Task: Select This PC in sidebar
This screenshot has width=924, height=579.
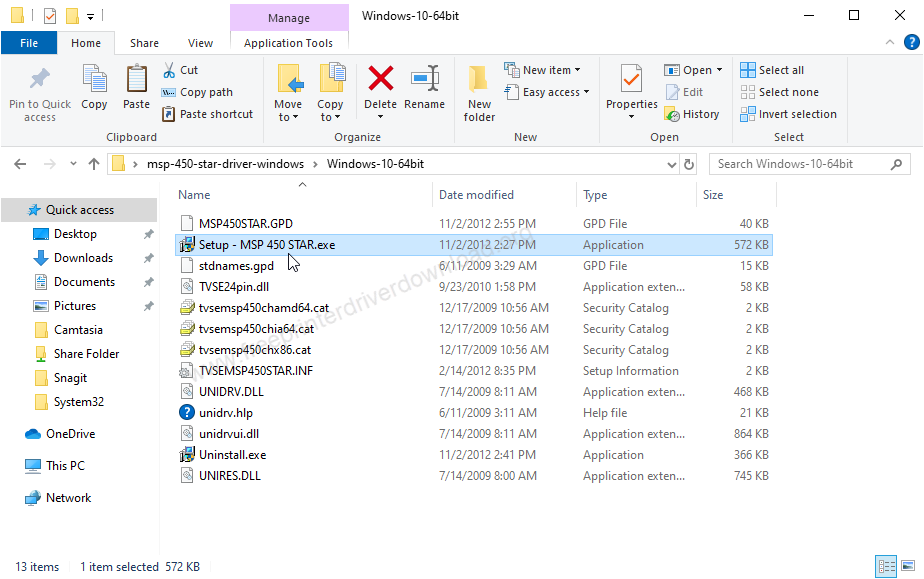Action: (x=65, y=466)
